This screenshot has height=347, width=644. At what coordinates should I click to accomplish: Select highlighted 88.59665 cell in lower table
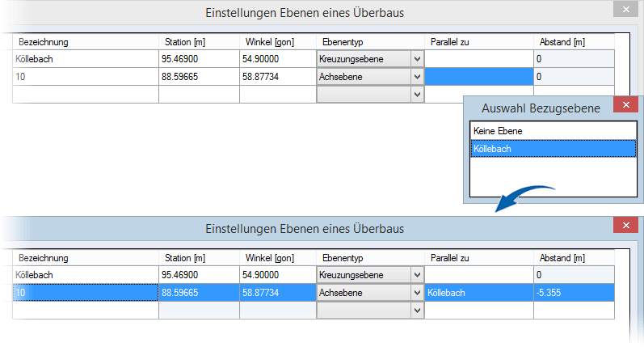(200, 292)
